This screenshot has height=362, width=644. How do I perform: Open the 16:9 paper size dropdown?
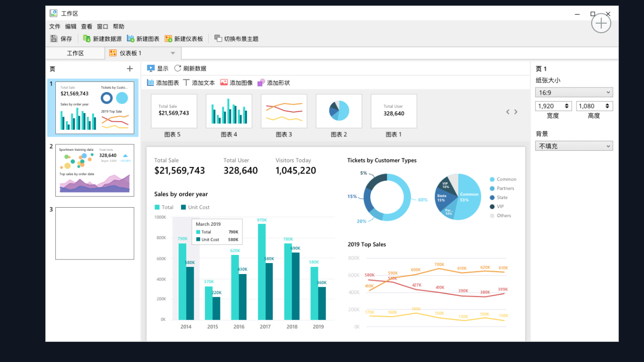574,93
